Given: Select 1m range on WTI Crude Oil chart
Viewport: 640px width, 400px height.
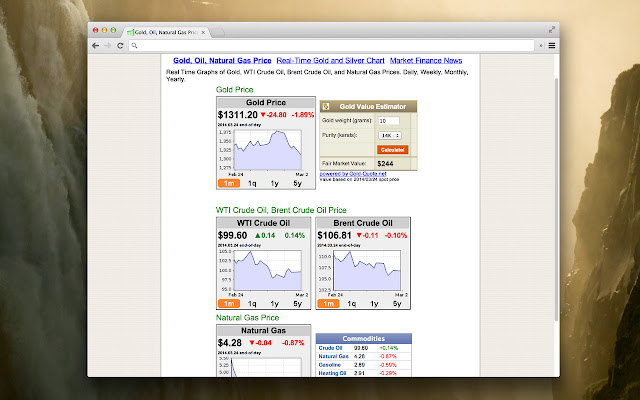Looking at the screenshot, I should (x=229, y=304).
